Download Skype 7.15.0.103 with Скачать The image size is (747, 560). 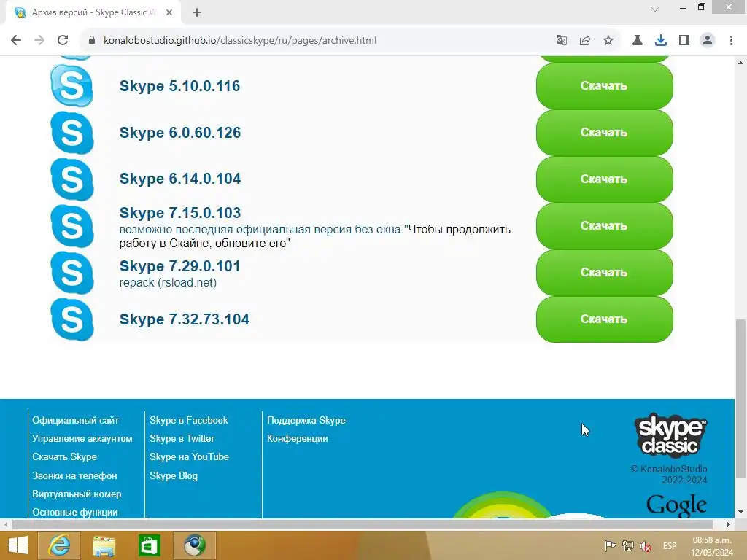point(604,226)
